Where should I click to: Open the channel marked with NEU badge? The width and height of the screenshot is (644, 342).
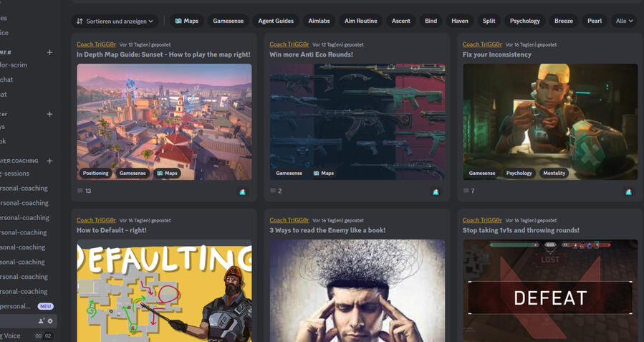(16, 306)
